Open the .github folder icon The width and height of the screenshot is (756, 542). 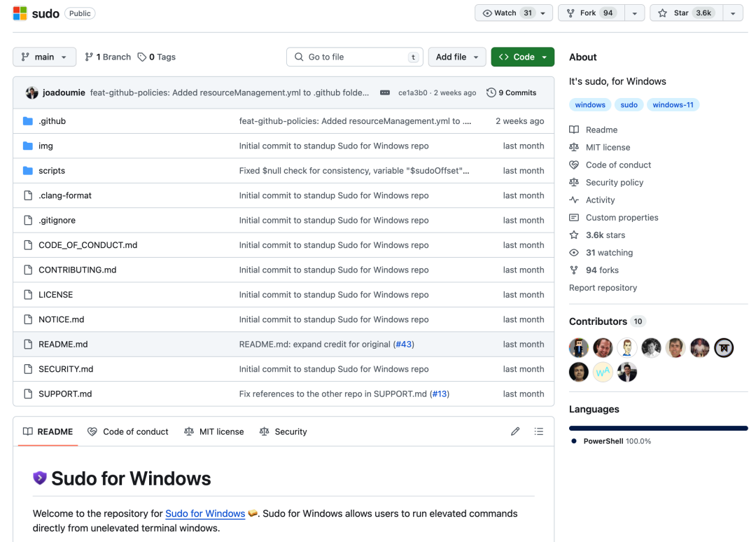point(28,121)
